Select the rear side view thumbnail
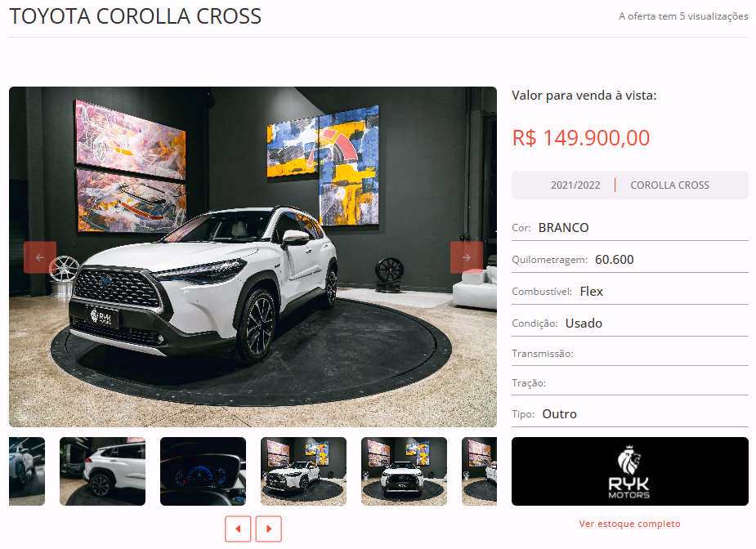Screen dimensions: 756x549 point(102,471)
